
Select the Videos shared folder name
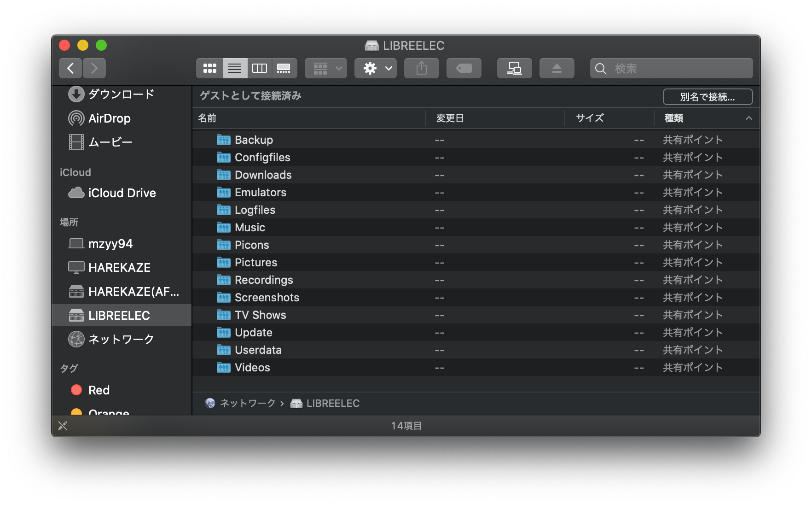(252, 368)
